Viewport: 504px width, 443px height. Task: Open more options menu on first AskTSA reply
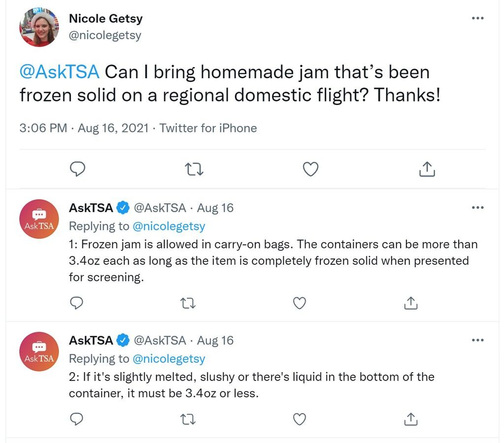477,207
